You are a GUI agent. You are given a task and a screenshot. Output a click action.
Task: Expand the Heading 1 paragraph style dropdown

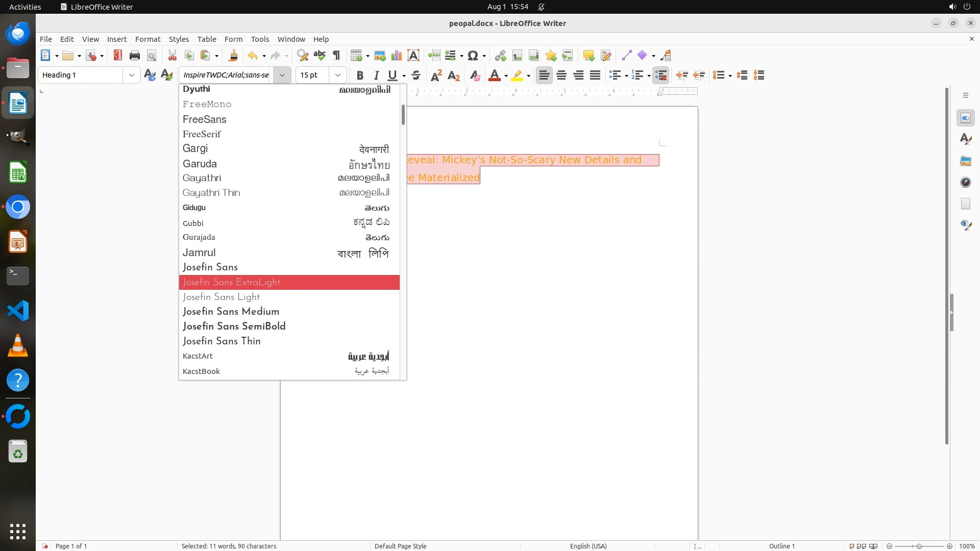(x=131, y=75)
